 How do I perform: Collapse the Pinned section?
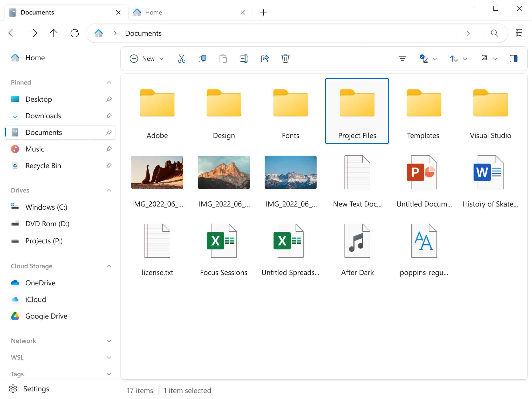(x=109, y=82)
